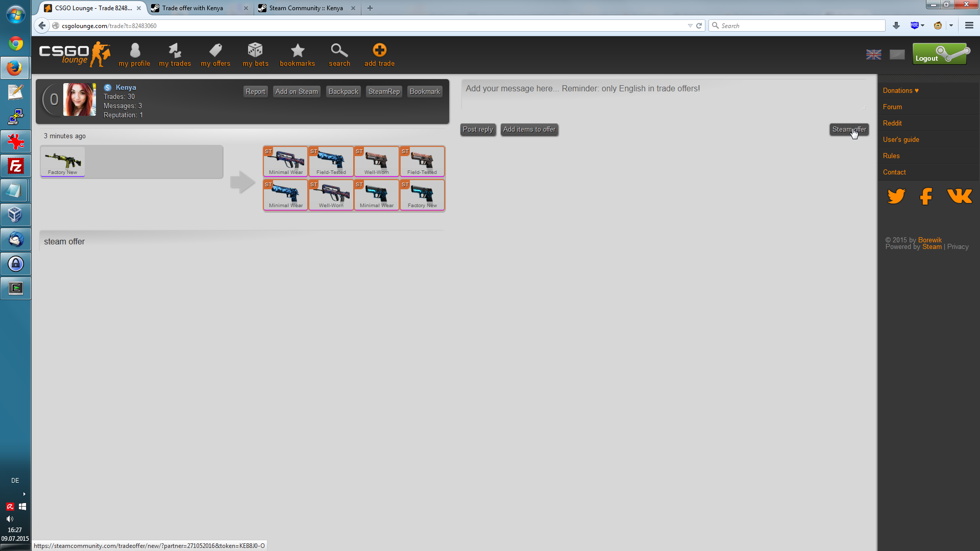Open the Twitter bird icon

pyautogui.click(x=896, y=196)
